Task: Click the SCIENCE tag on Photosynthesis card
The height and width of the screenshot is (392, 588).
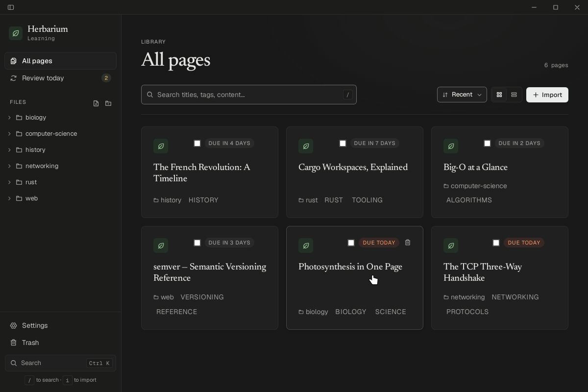Action: tap(391, 312)
